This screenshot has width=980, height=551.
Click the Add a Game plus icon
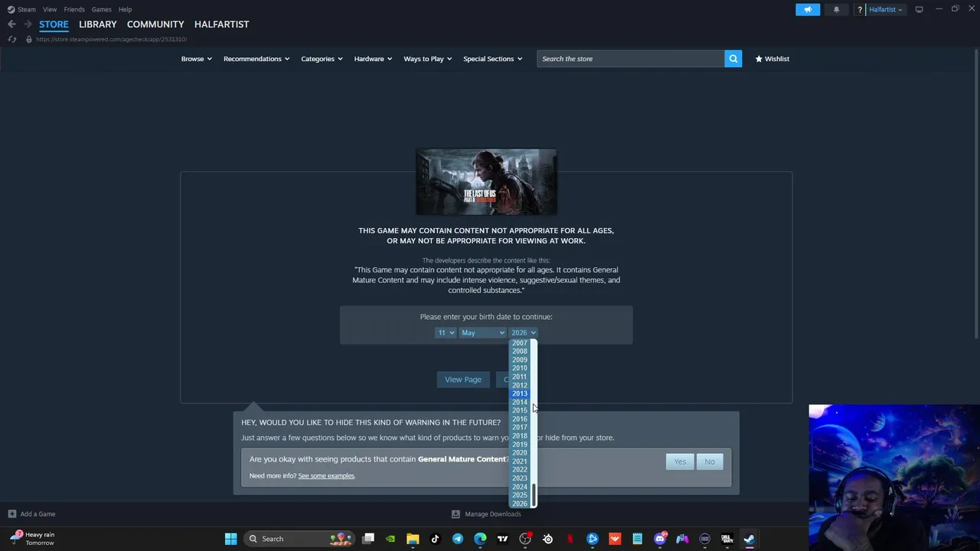[12, 514]
